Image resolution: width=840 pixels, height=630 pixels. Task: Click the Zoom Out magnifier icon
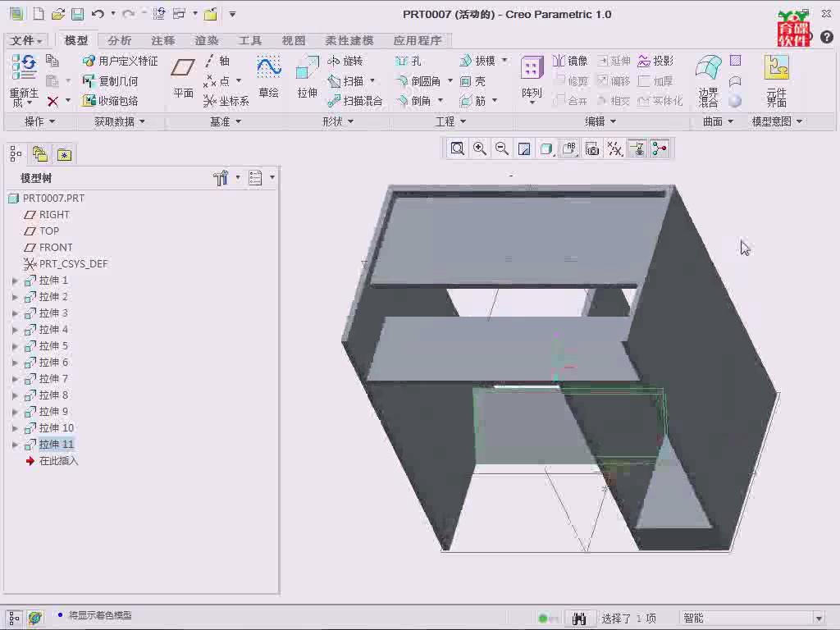coord(502,148)
